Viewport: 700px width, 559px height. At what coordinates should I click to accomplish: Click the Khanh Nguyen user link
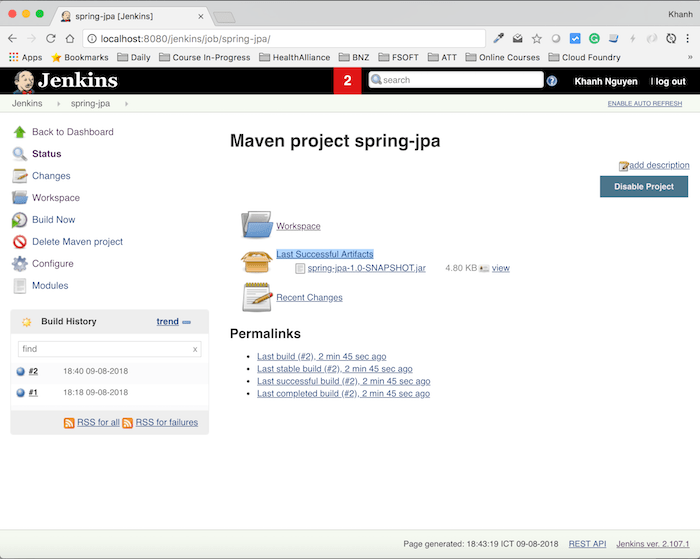605,81
